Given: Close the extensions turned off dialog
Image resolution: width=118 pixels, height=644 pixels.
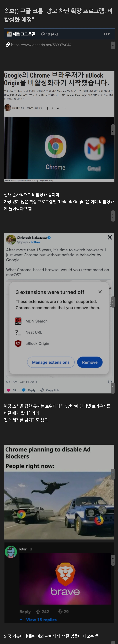Looking at the screenshot, I should pyautogui.click(x=100, y=292).
